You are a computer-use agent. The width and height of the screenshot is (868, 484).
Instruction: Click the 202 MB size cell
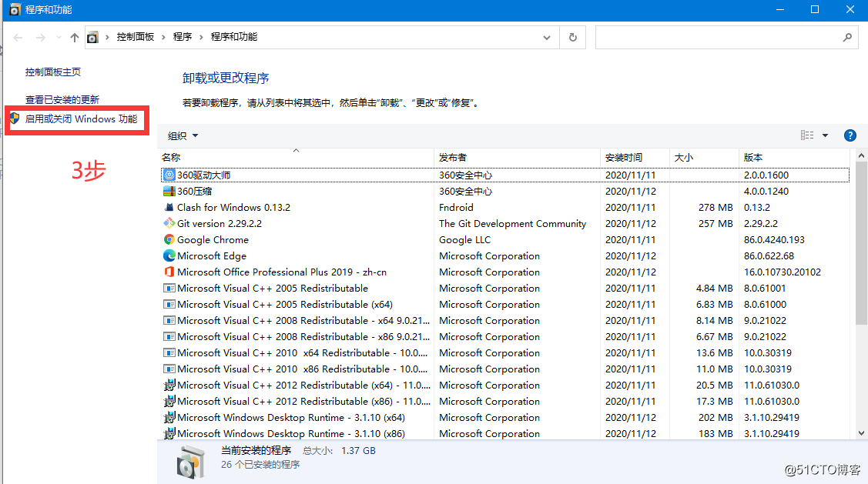716,417
